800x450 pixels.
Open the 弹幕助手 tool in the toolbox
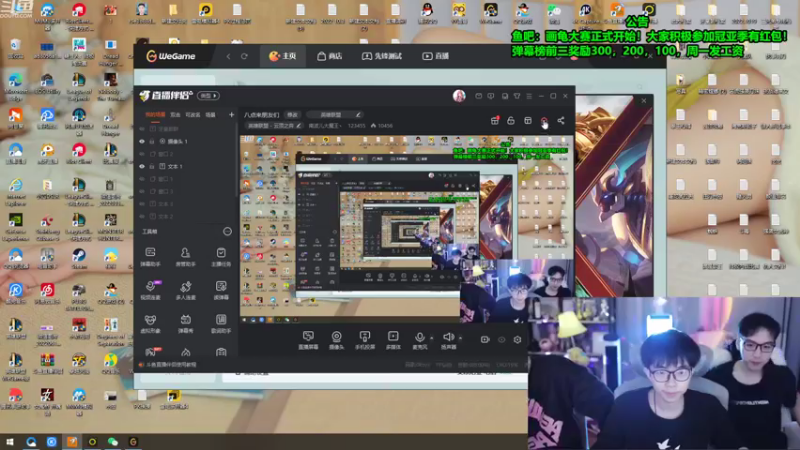click(150, 256)
